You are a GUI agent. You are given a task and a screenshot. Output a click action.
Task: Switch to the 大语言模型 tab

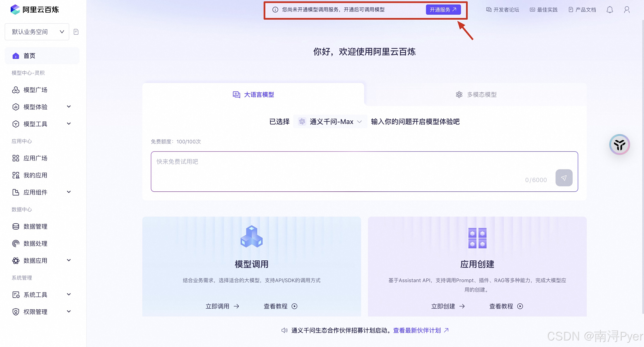click(253, 95)
